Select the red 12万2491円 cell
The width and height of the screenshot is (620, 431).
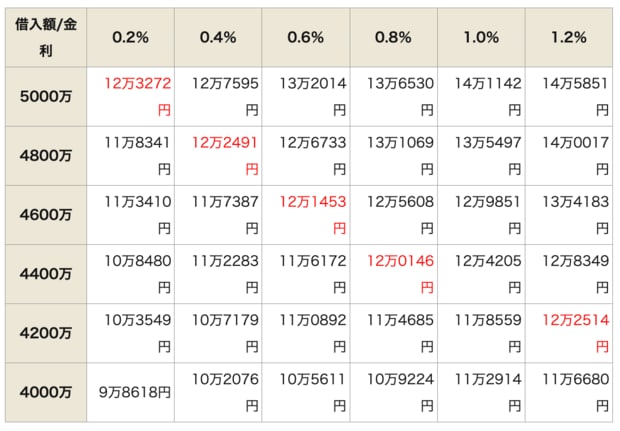click(x=218, y=156)
